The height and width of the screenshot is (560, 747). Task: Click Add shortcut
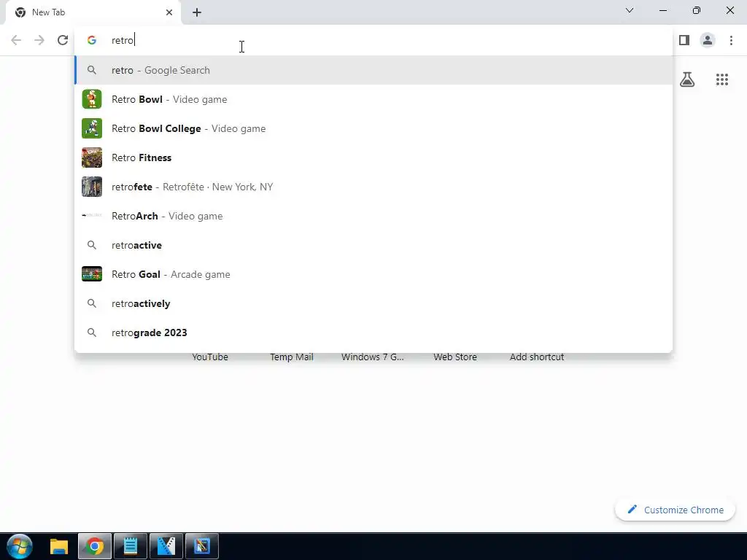pyautogui.click(x=537, y=357)
